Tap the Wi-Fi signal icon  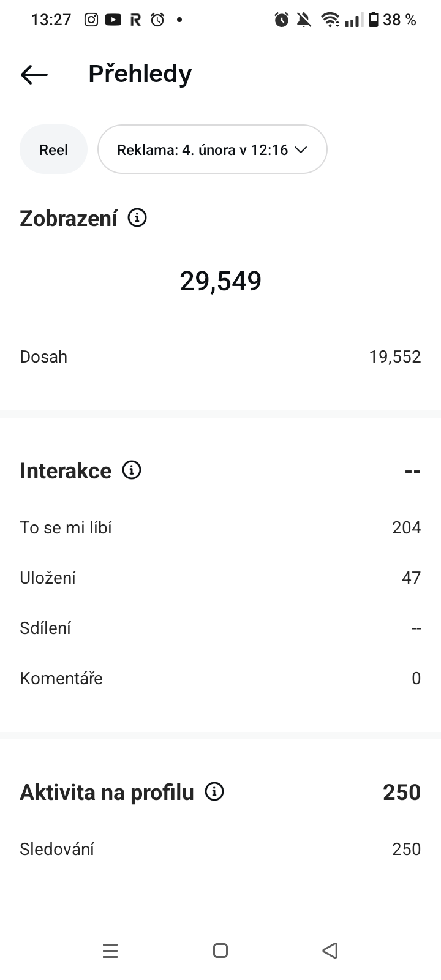[331, 20]
